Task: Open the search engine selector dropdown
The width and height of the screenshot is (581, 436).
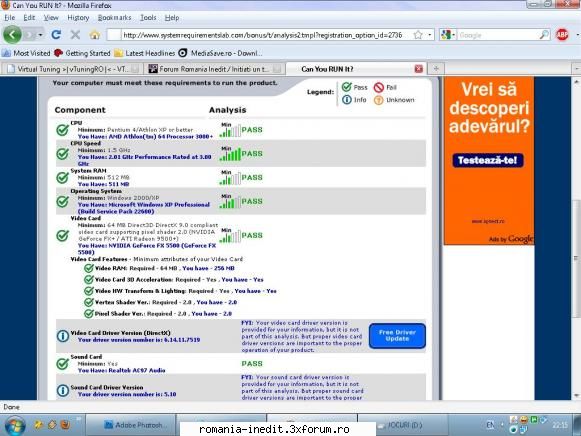Action: (x=448, y=35)
